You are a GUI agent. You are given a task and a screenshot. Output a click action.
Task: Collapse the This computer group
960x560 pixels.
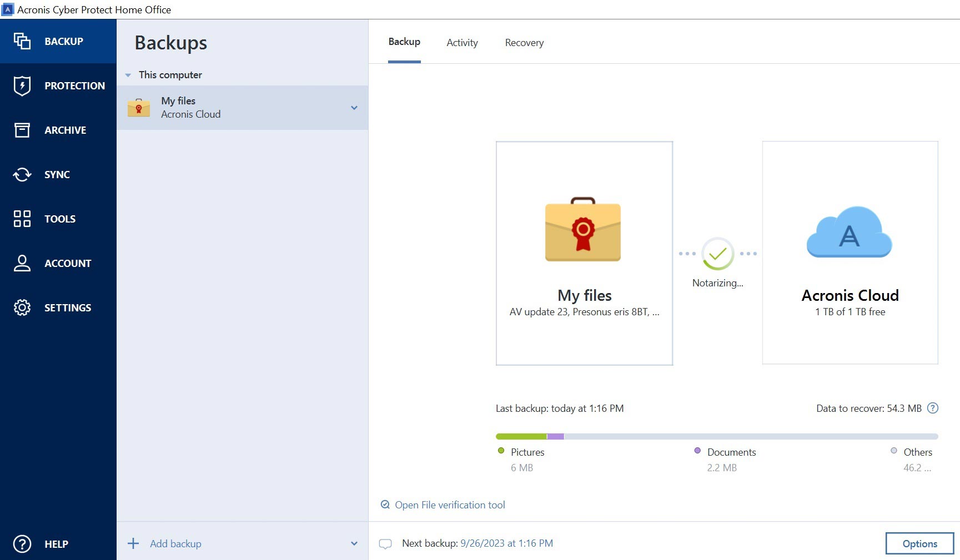coord(128,75)
